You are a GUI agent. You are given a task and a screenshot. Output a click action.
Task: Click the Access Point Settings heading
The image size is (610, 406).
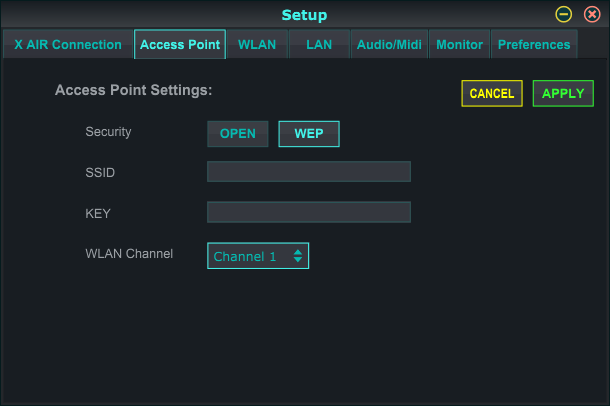133,90
